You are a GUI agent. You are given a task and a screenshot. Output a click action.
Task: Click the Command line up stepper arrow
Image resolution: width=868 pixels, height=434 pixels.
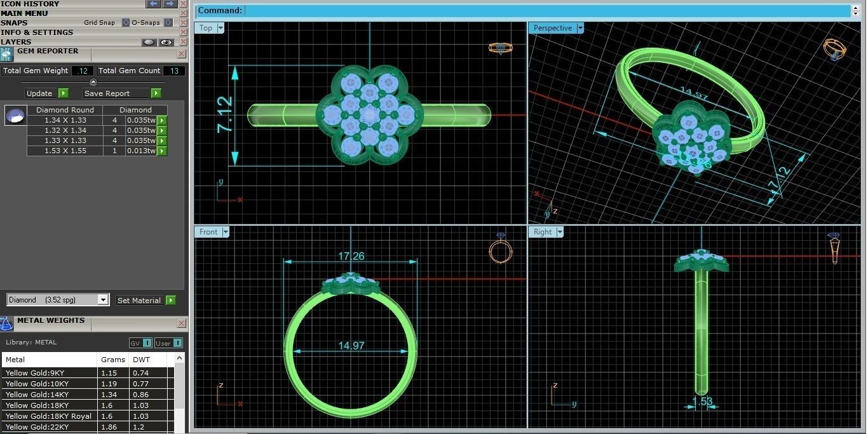tap(856, 8)
